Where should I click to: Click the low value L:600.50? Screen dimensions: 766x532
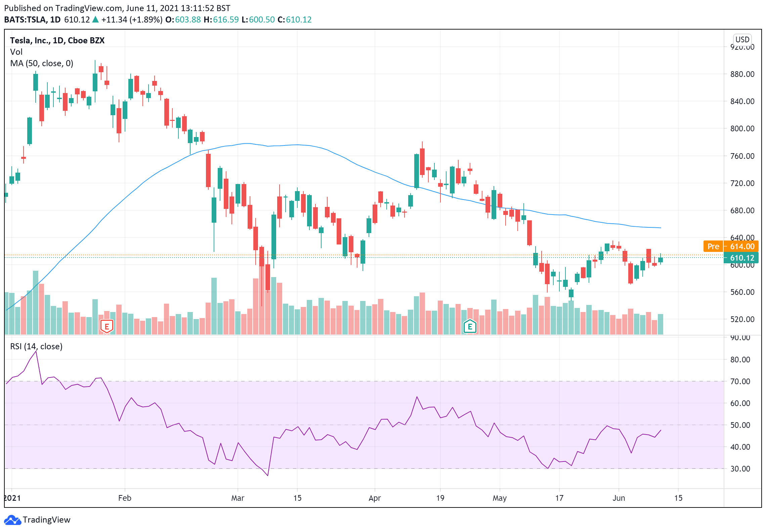pos(258,19)
